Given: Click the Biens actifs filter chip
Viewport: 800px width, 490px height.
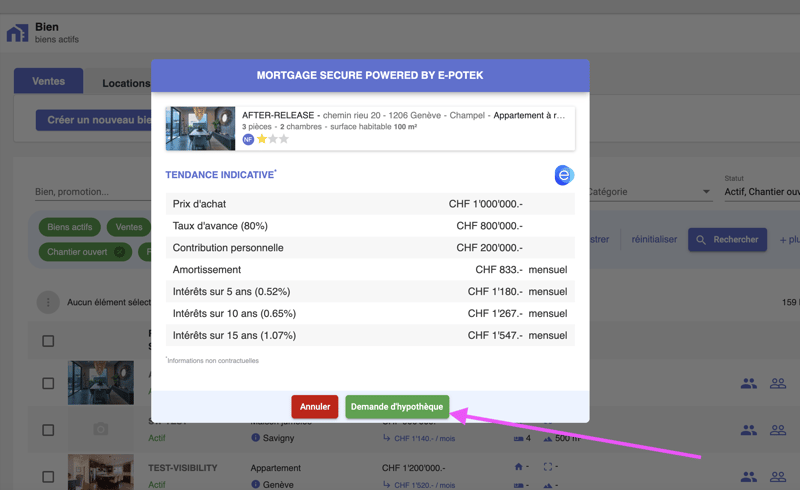Looking at the screenshot, I should coord(70,227).
